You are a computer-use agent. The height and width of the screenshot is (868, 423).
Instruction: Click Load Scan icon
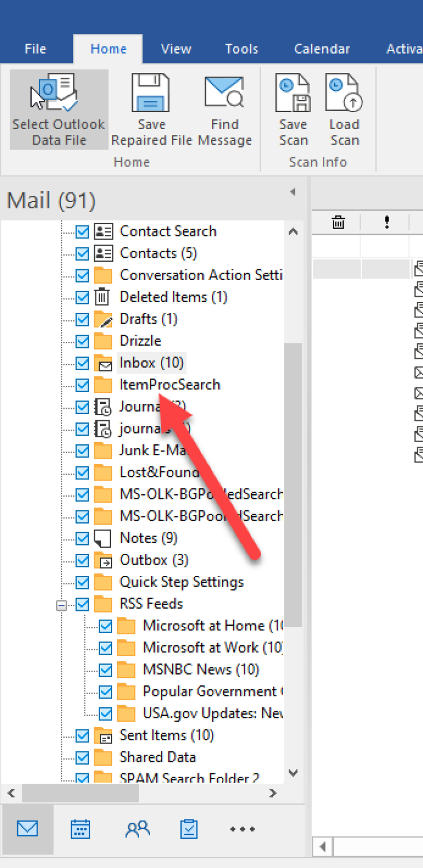tap(344, 92)
